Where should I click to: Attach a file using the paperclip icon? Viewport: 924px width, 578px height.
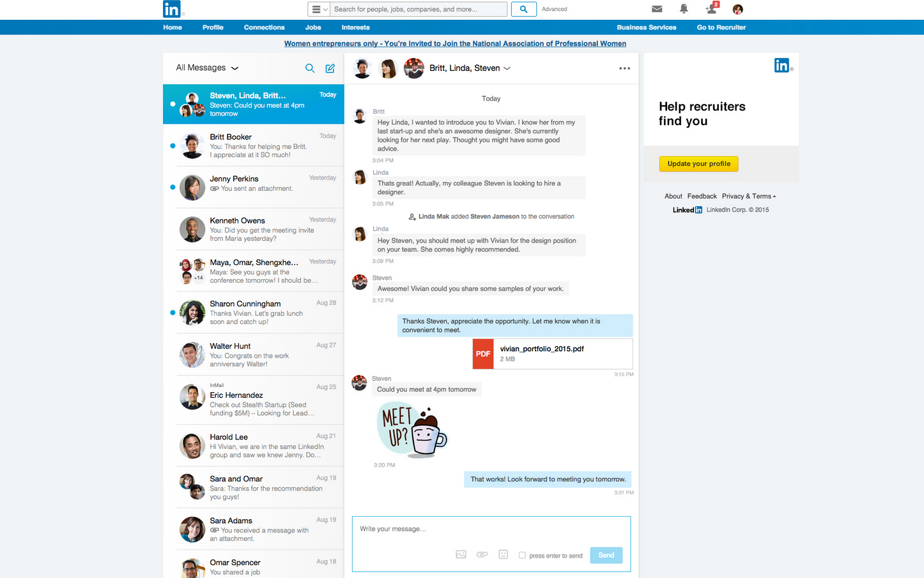pos(482,554)
